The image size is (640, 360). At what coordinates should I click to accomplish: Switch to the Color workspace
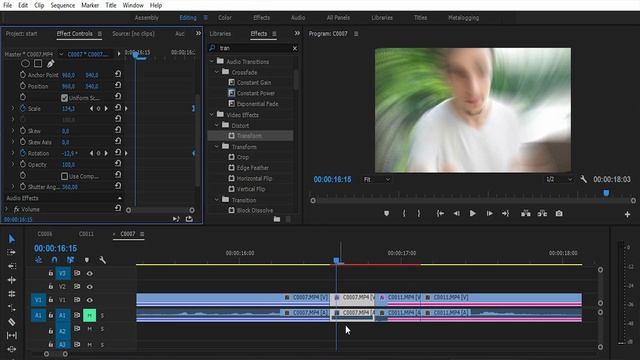[x=224, y=18]
